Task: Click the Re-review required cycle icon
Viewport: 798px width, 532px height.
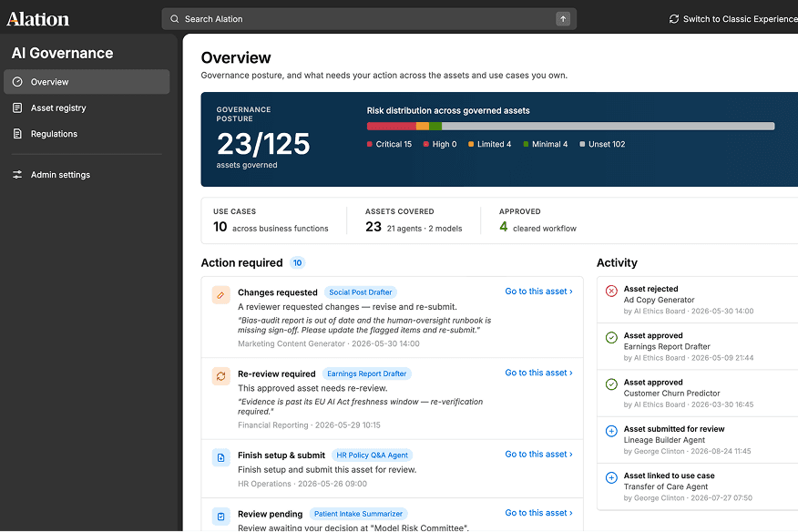Action: pos(220,377)
